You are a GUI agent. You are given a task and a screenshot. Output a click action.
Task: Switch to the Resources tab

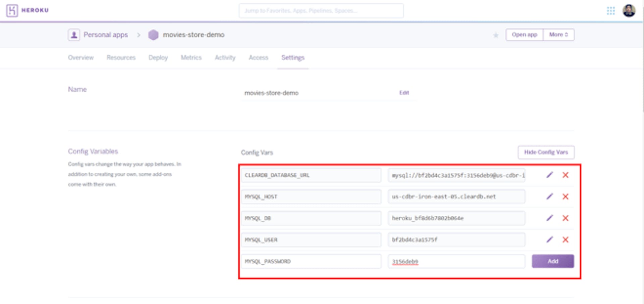coord(121,57)
